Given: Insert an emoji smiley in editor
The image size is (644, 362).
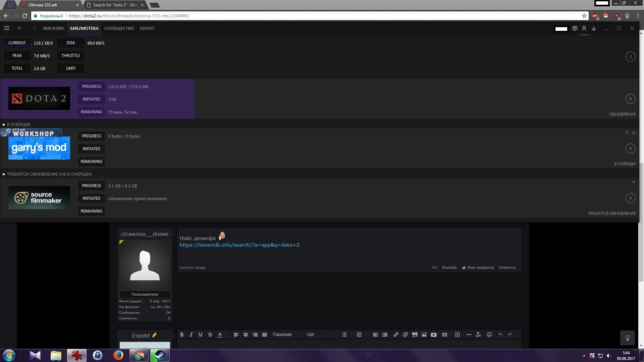Looking at the screenshot, I should [x=489, y=335].
